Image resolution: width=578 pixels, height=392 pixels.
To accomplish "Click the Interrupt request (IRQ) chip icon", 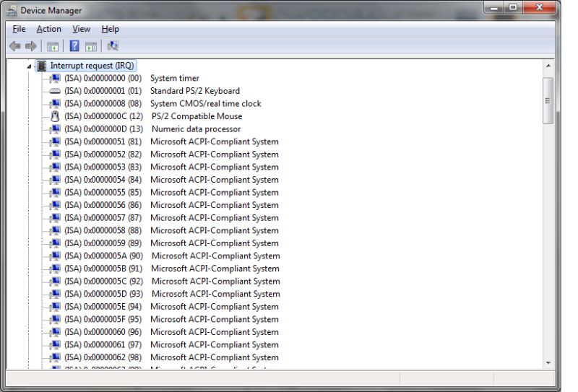I will pos(42,66).
